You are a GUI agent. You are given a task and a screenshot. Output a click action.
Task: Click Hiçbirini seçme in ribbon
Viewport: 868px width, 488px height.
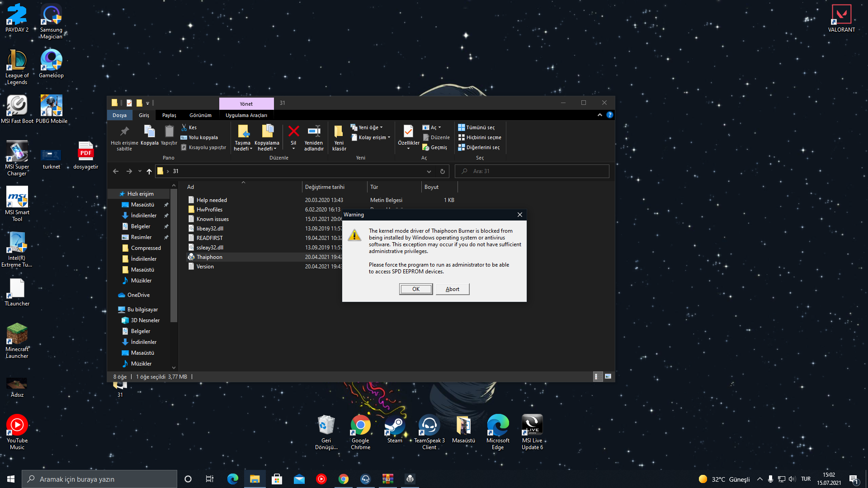(480, 137)
